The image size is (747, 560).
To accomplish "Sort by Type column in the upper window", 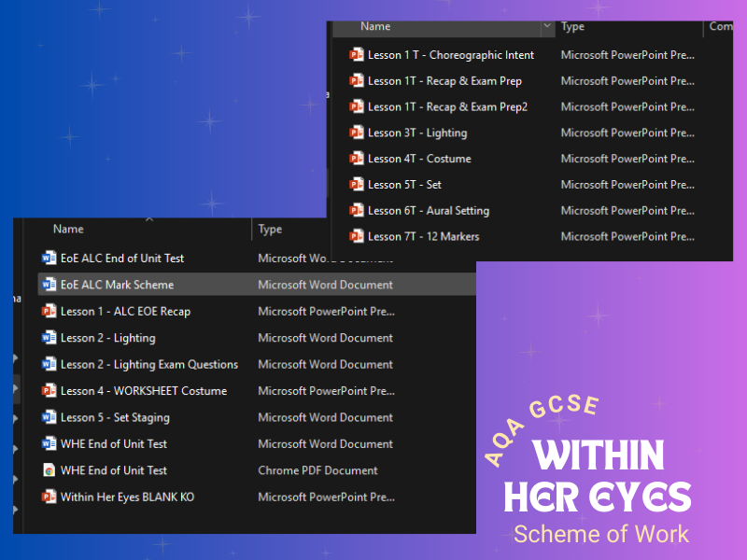I will [x=572, y=28].
